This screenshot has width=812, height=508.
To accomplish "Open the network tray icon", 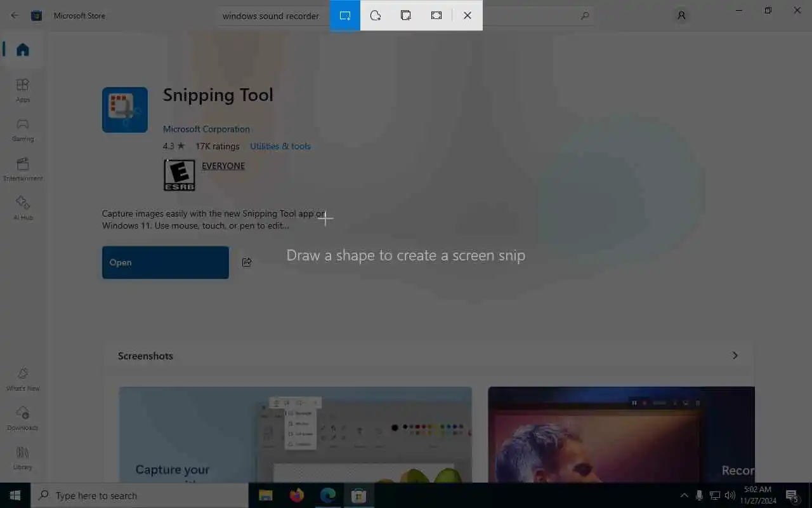I will (x=715, y=495).
